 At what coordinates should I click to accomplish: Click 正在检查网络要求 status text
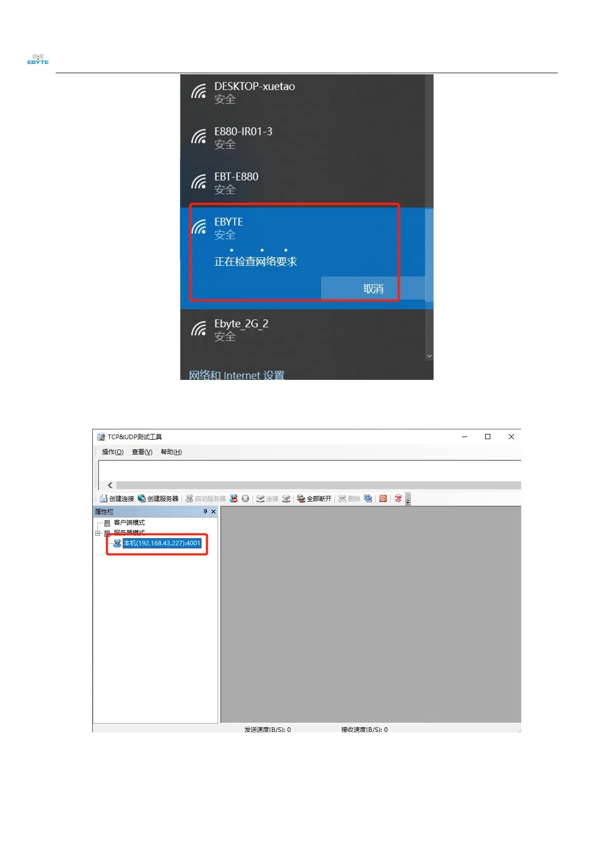point(256,261)
